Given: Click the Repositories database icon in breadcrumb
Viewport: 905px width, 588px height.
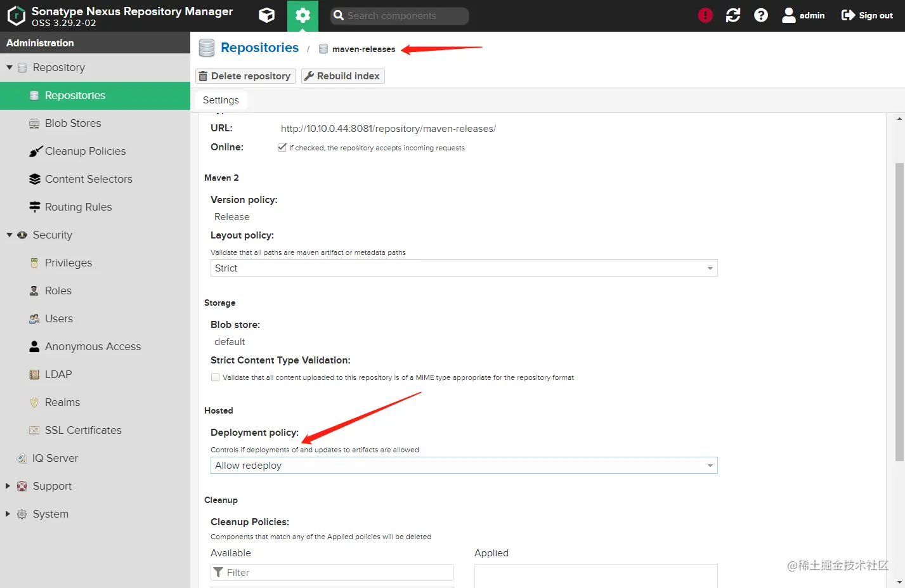Looking at the screenshot, I should pyautogui.click(x=207, y=48).
